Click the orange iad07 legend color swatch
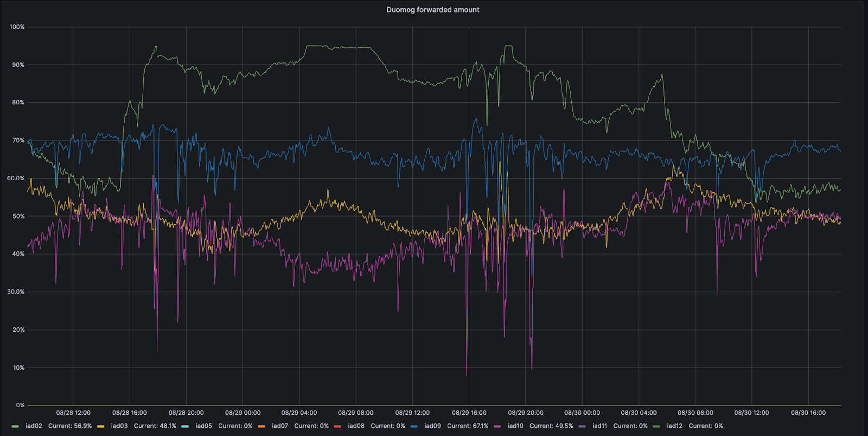The image size is (868, 436). [261, 426]
